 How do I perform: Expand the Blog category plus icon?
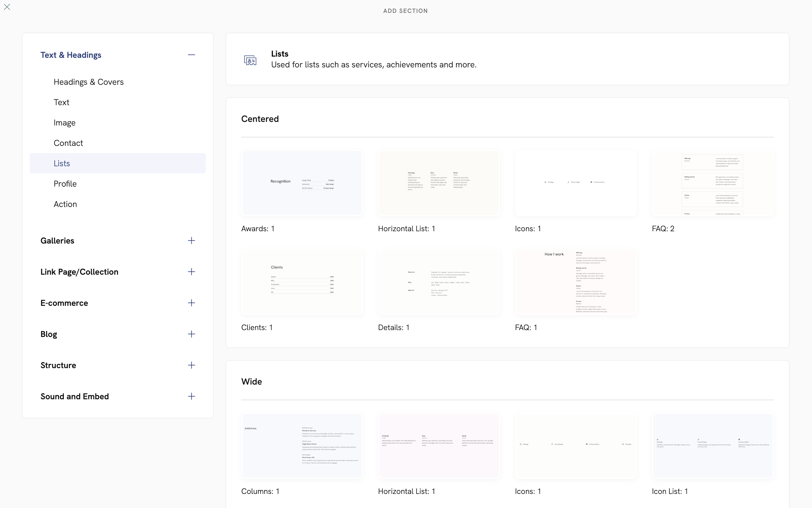[191, 334]
